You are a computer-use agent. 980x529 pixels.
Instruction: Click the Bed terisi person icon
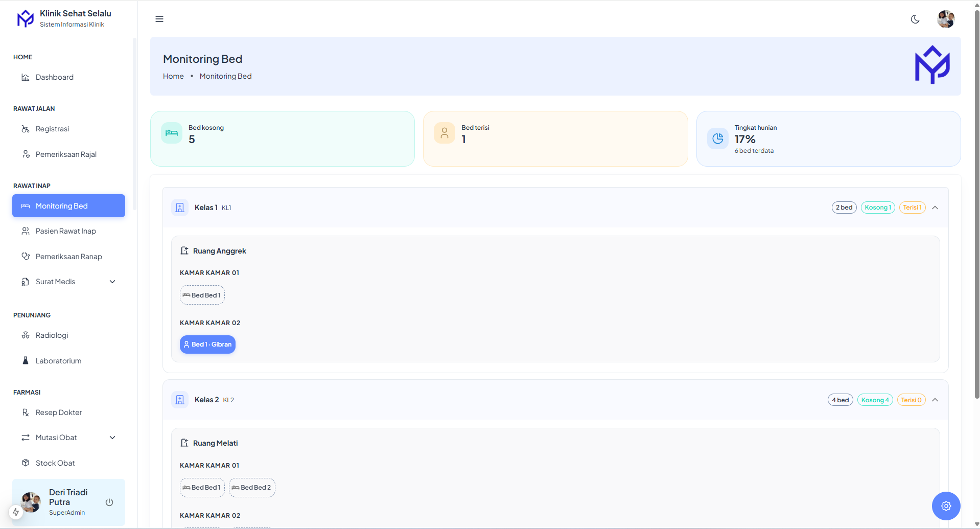[x=445, y=133]
